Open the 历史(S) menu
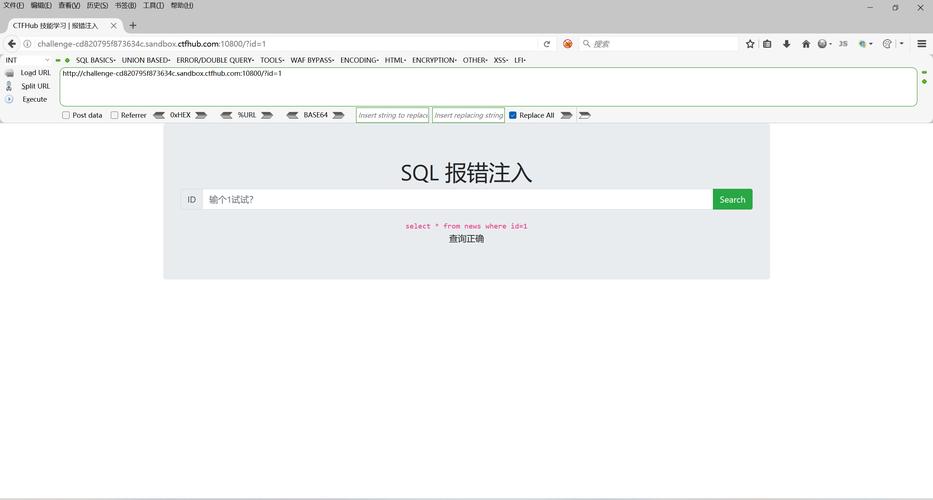933x500 pixels. 97,5
